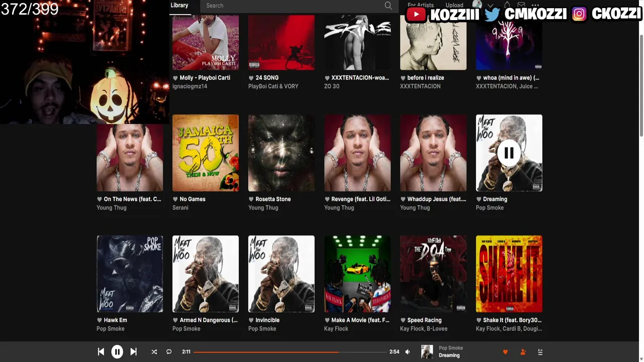Click the page vertical scrollbar
Viewport: 644px width, 362px height.
coord(641,85)
